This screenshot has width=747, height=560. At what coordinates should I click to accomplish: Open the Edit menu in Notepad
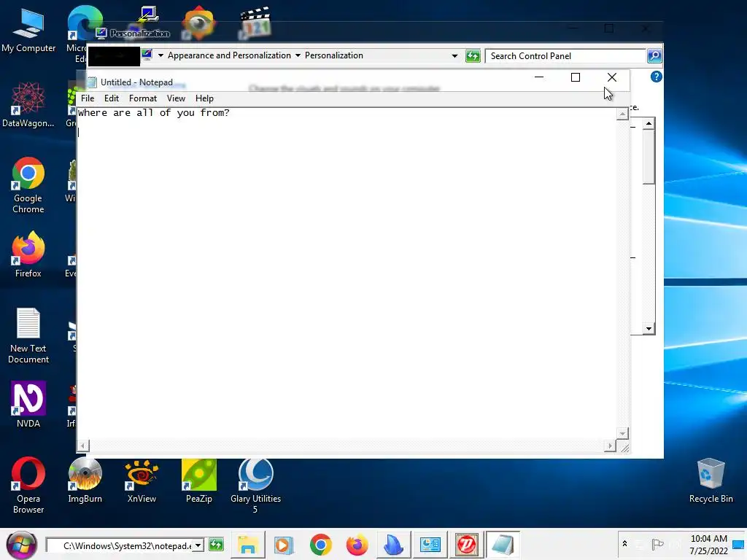click(112, 98)
